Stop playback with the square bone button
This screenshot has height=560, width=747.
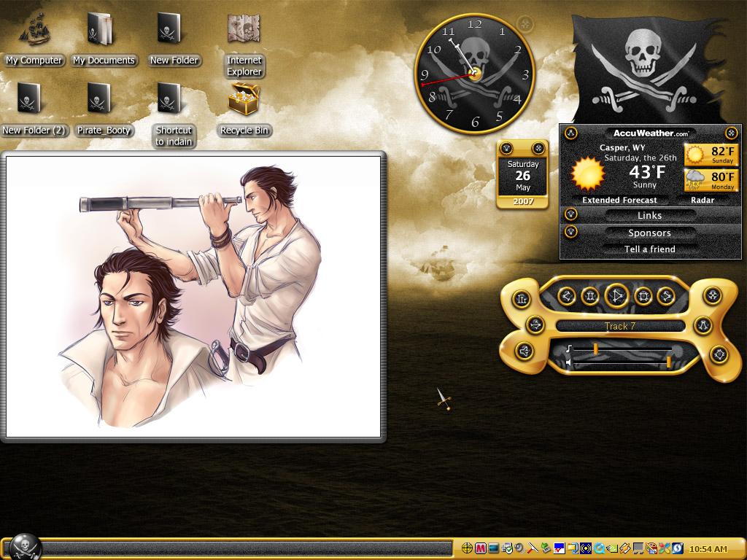[643, 296]
